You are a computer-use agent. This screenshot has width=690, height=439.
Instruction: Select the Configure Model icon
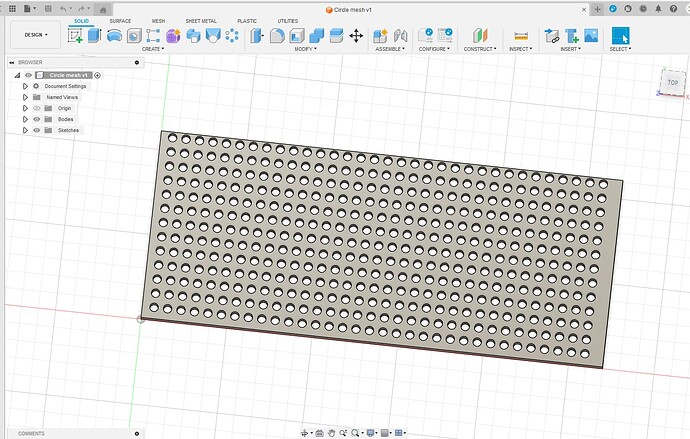coord(426,36)
